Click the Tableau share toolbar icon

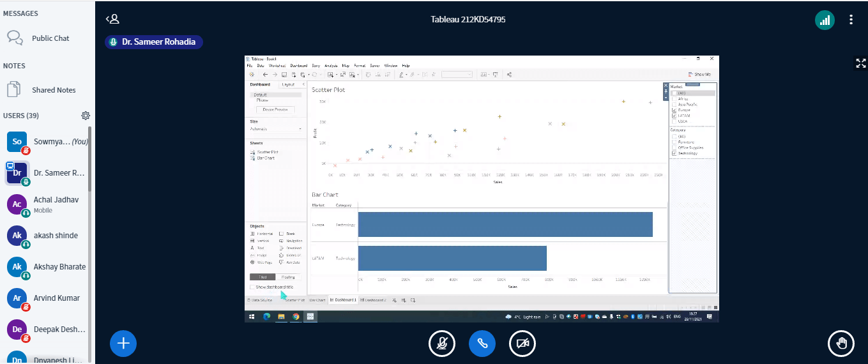(510, 75)
